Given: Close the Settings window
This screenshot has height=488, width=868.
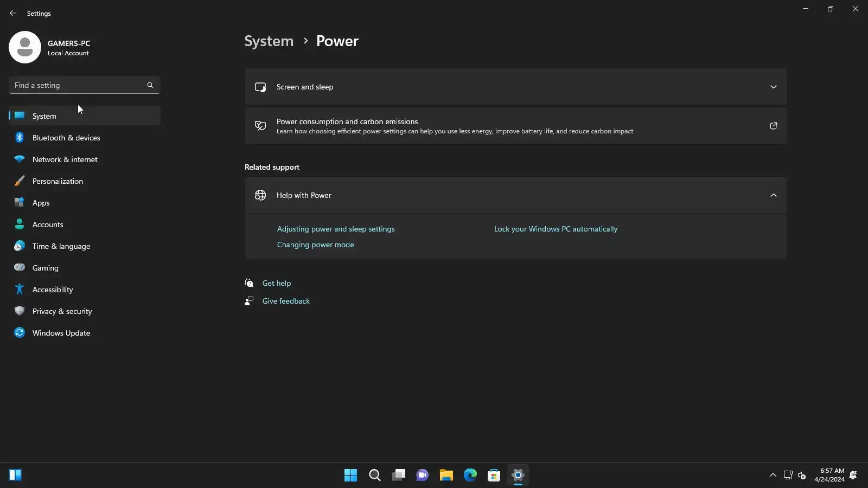Looking at the screenshot, I should point(856,9).
